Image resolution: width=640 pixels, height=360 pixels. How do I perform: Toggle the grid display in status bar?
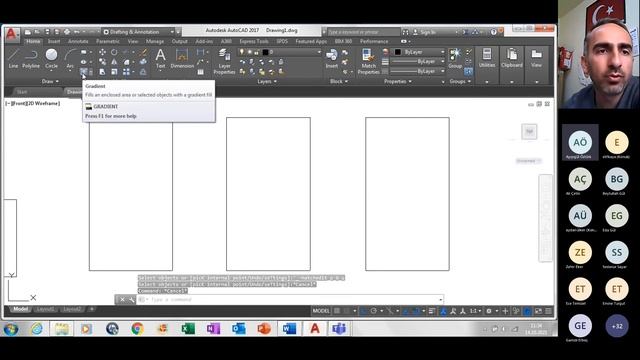coord(337,311)
